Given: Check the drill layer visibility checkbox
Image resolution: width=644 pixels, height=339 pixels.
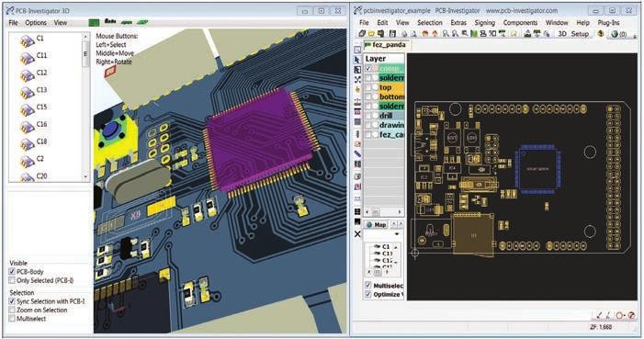Looking at the screenshot, I should (x=368, y=116).
